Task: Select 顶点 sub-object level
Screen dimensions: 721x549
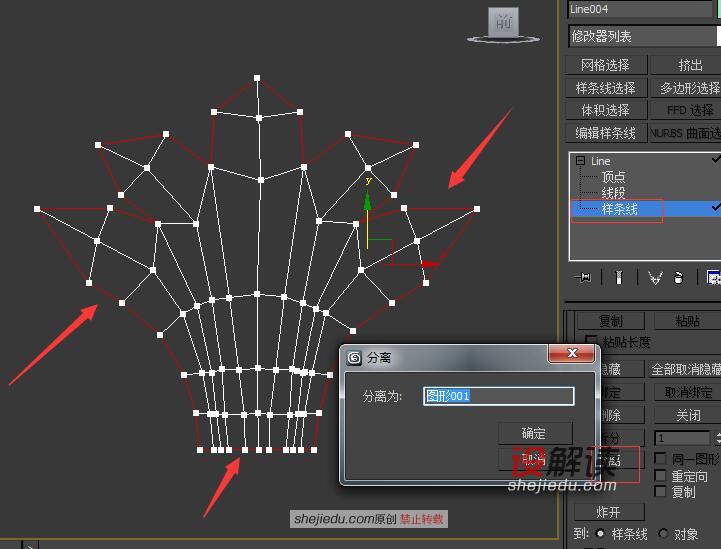Action: tap(613, 177)
